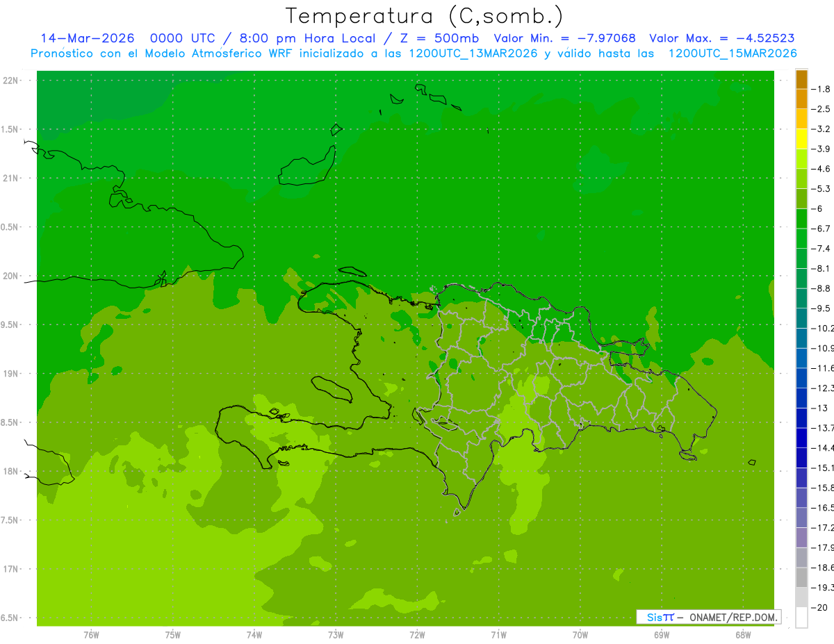Click "Valor Min. = -7.97068" text
The width and height of the screenshot is (834, 644).
pyautogui.click(x=564, y=38)
